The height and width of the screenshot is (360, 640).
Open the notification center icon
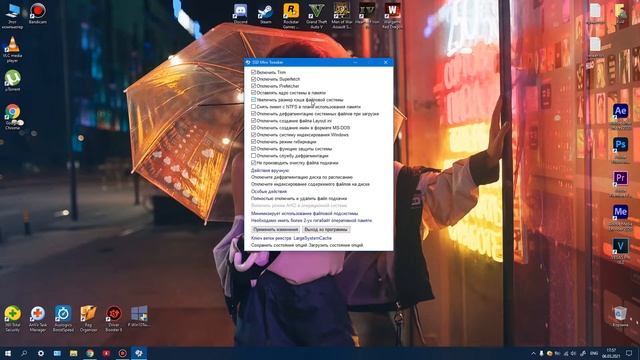[629, 353]
